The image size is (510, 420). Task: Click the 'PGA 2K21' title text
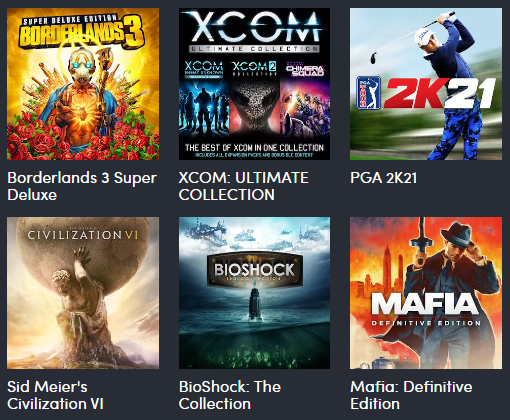(x=383, y=178)
